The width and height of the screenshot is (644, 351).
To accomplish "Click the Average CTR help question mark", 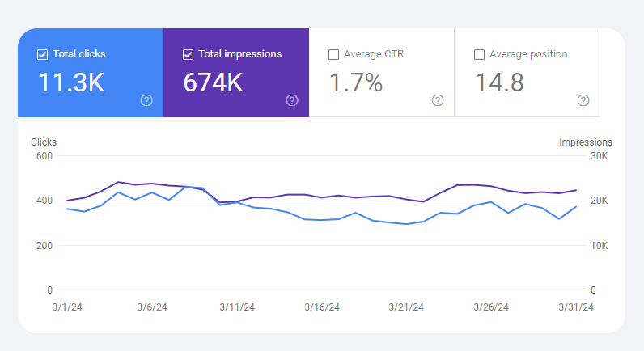I will 438,100.
